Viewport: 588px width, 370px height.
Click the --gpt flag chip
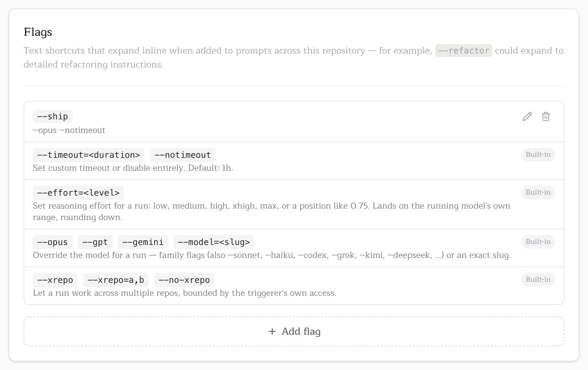[95, 242]
